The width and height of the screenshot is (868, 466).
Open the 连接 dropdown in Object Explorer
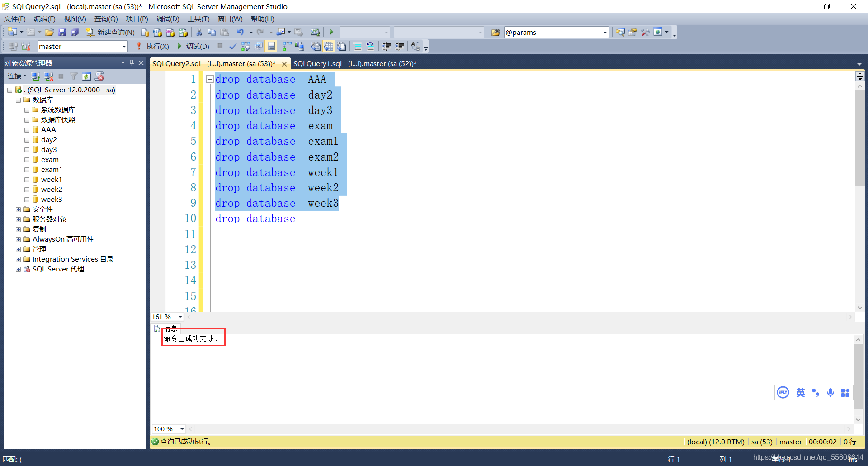coord(17,76)
